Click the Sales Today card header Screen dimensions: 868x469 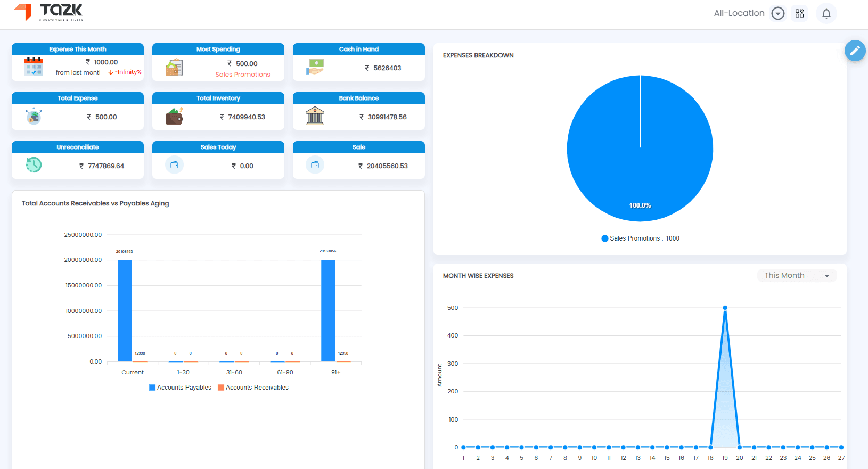point(218,147)
